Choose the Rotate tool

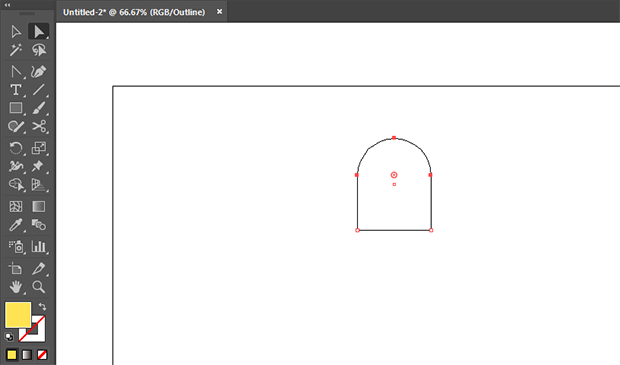click(16, 148)
